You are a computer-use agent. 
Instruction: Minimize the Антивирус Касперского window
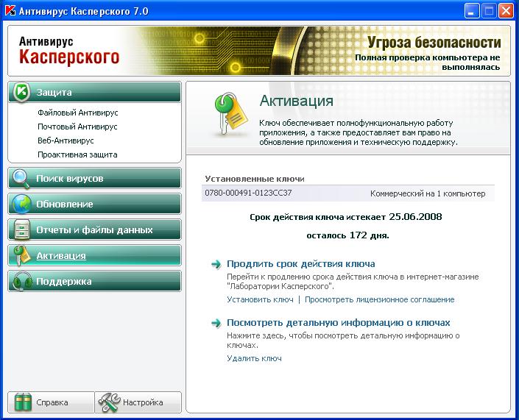click(471, 11)
